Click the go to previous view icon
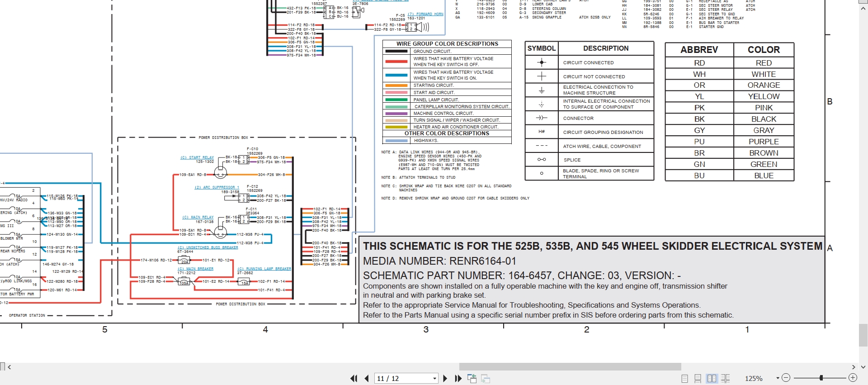The width and height of the screenshot is (868, 385). click(x=472, y=379)
